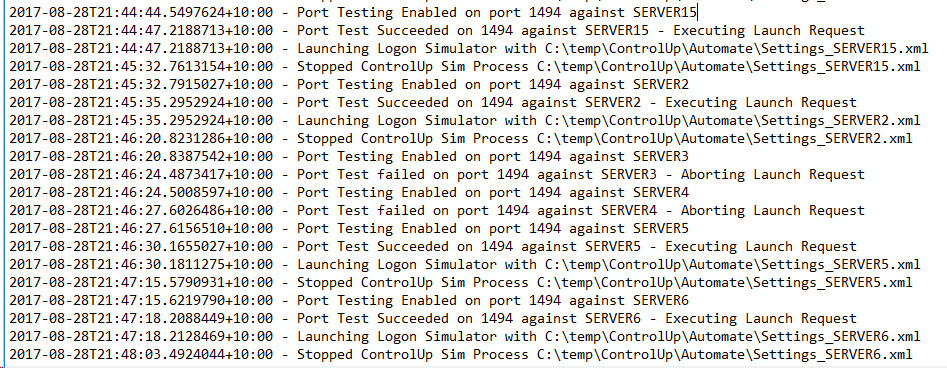This screenshot has width=947, height=368.
Task: Click Port Testing Enabled against SERVER6 line
Action: click(348, 301)
